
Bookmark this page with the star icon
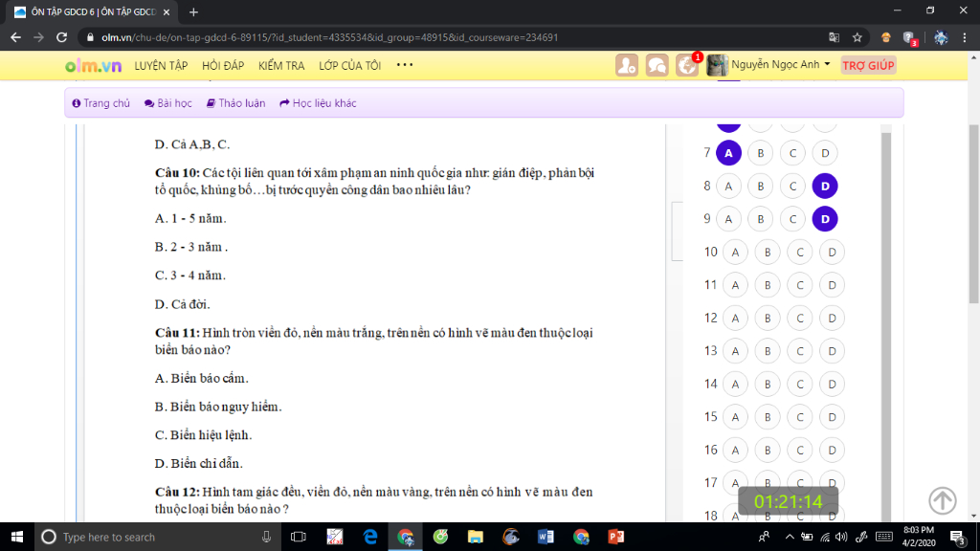(x=857, y=37)
